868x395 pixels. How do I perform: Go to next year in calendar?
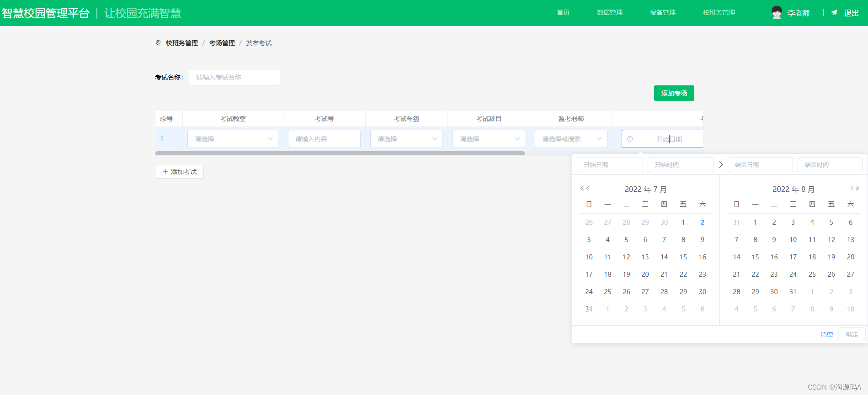click(857, 189)
